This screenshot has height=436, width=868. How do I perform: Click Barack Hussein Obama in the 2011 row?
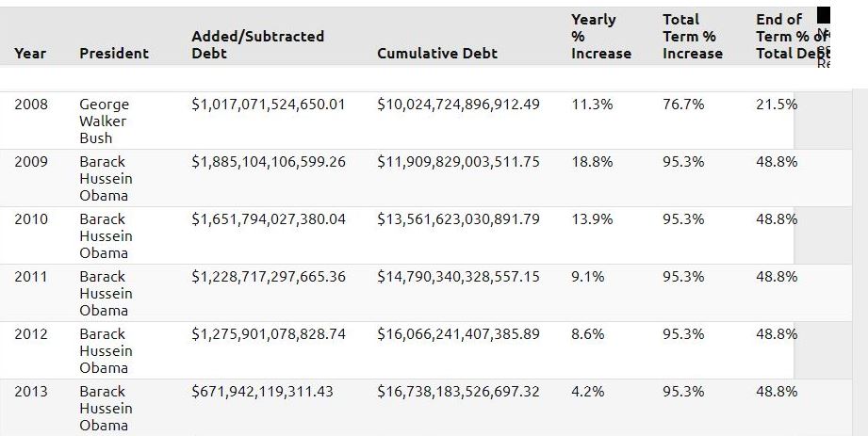(x=106, y=293)
